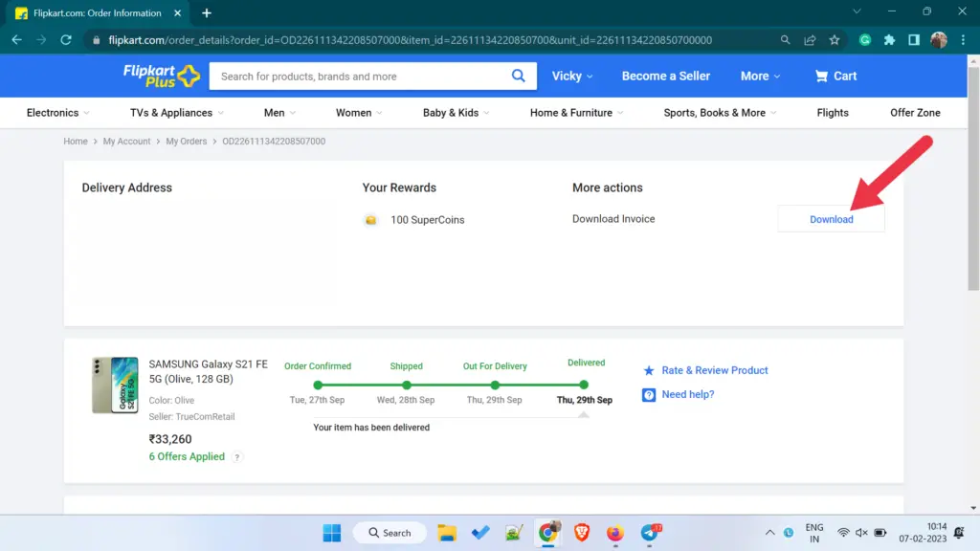The height and width of the screenshot is (551, 980).
Task: Click the share page icon in address bar
Action: pos(810,40)
